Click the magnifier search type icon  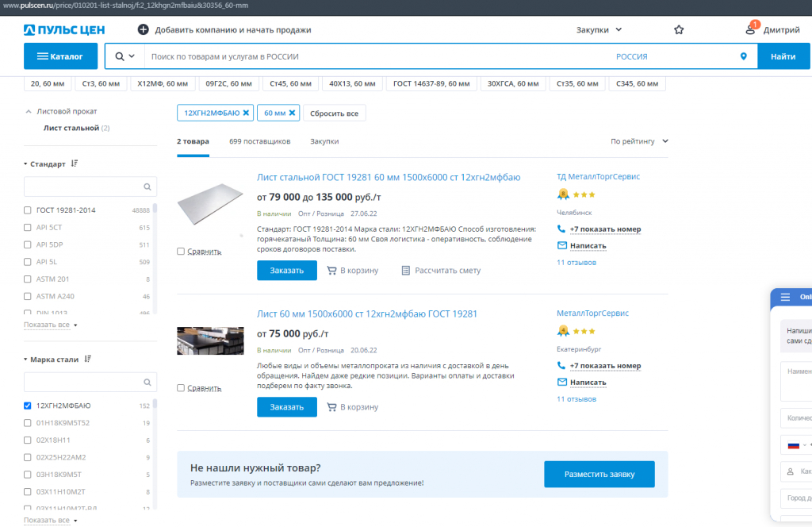click(120, 56)
